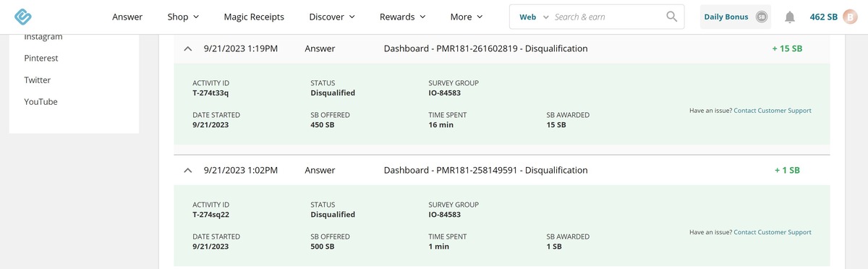
Task: Expand the Shop menu
Action: click(183, 17)
